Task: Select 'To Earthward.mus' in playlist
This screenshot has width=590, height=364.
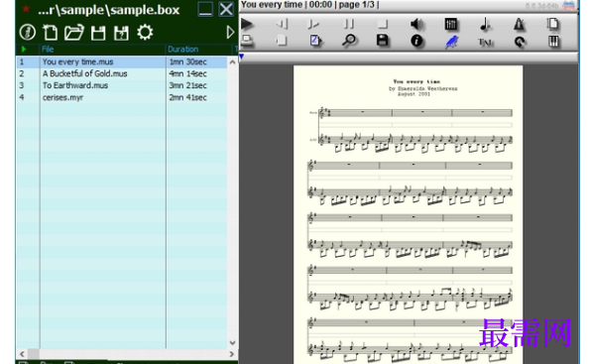Action: [x=75, y=85]
